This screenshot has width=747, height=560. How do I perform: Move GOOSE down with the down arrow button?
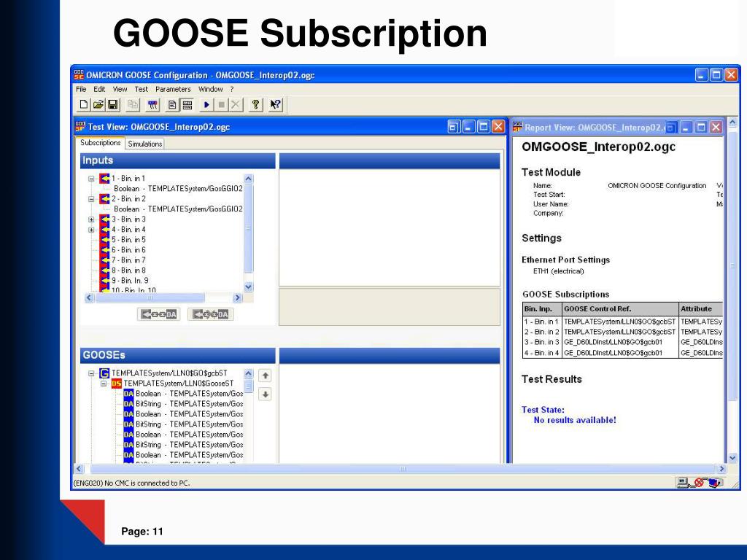click(x=266, y=394)
